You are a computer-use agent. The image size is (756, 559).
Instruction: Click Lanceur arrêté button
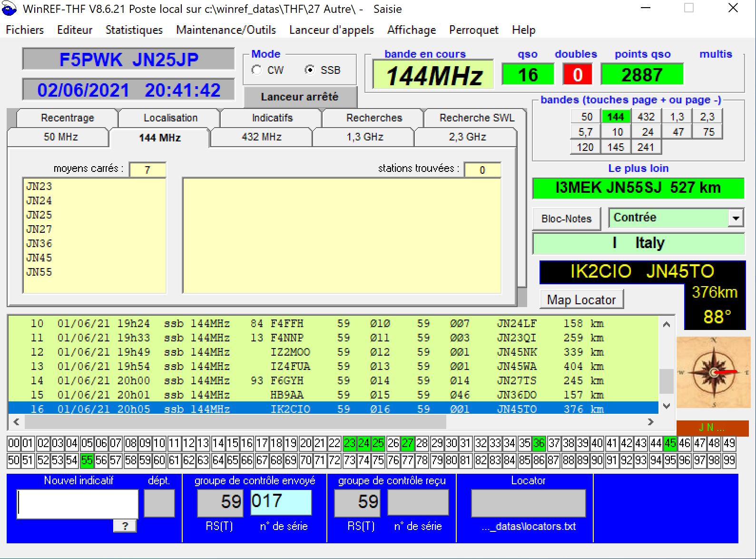click(x=300, y=97)
